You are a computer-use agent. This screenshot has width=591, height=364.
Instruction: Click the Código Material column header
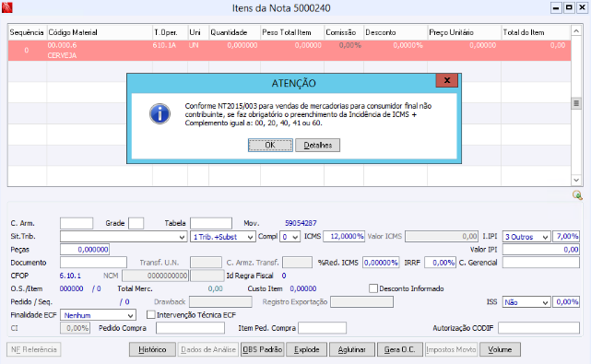100,32
